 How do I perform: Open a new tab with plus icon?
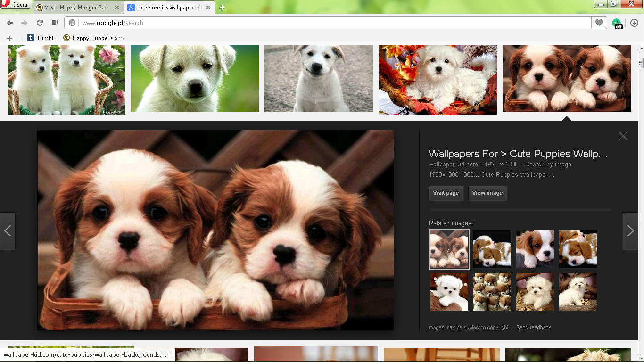pyautogui.click(x=222, y=8)
